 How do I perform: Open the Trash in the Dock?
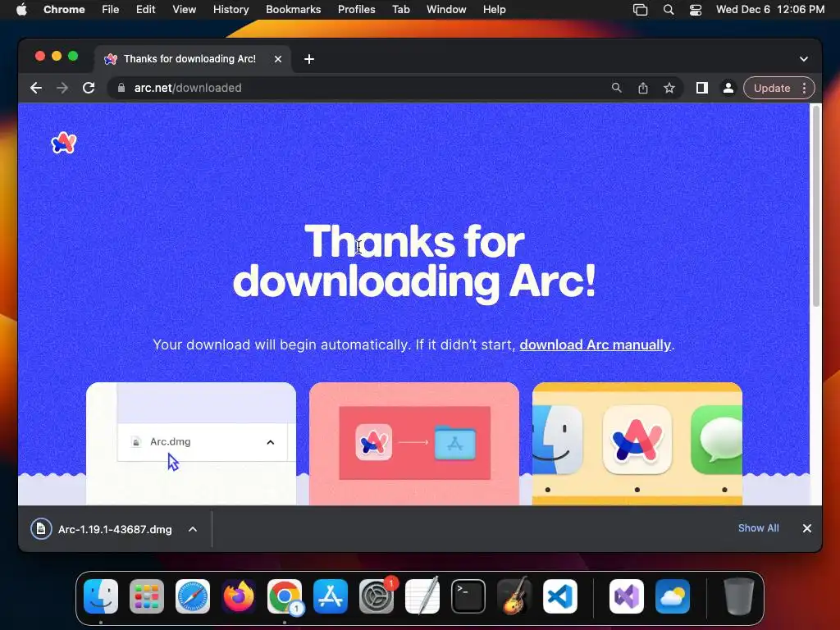click(x=739, y=596)
